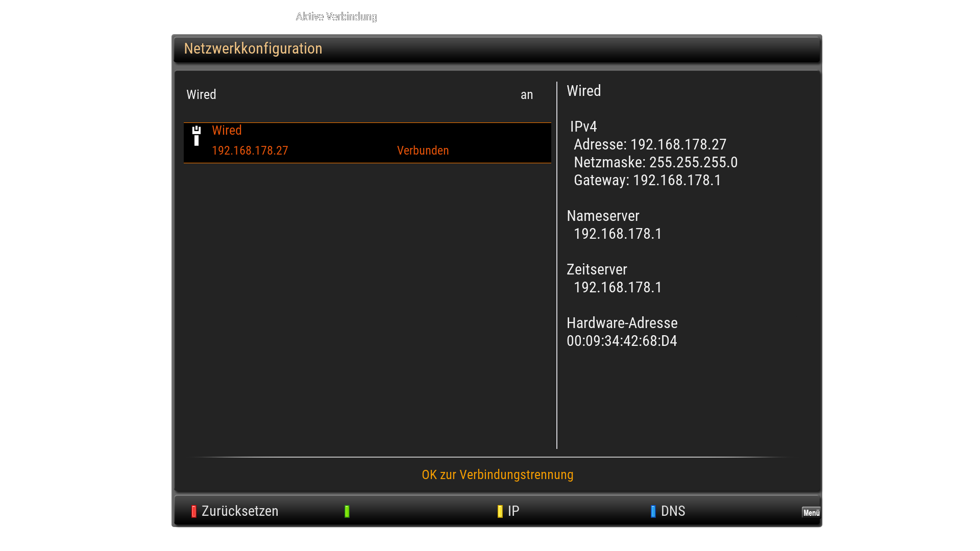This screenshot has height=551, width=980.
Task: Click the Verbunden connection status
Action: [x=423, y=151]
